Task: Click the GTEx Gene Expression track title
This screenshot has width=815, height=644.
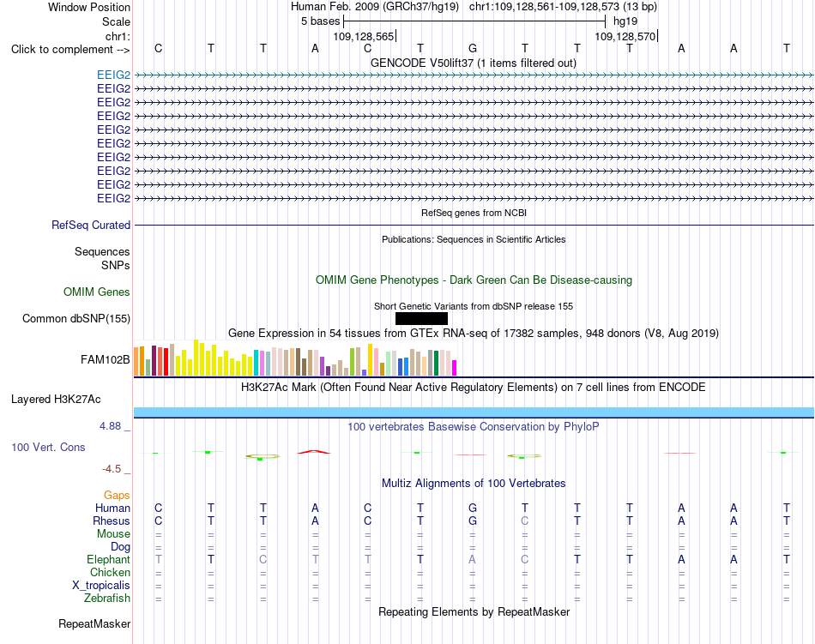Action: pos(474,333)
